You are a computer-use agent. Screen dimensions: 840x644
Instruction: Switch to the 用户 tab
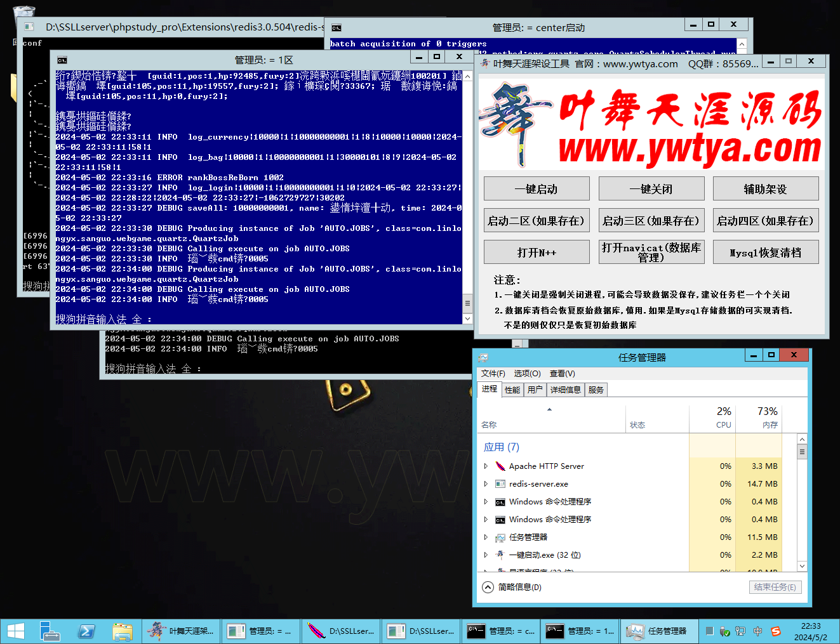535,390
